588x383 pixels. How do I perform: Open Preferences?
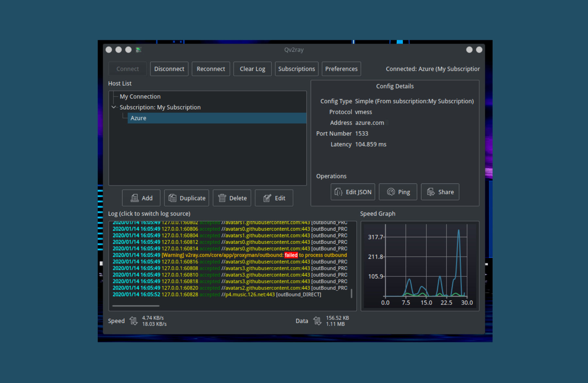341,69
